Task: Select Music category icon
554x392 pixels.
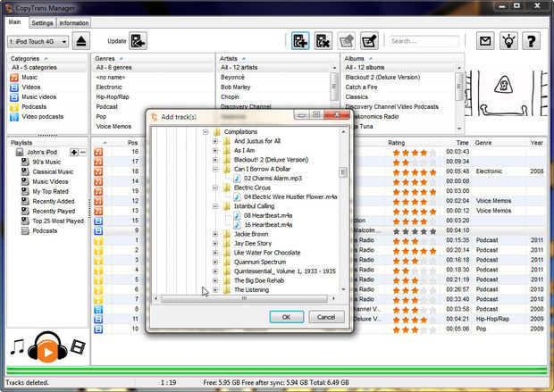Action: coord(14,78)
